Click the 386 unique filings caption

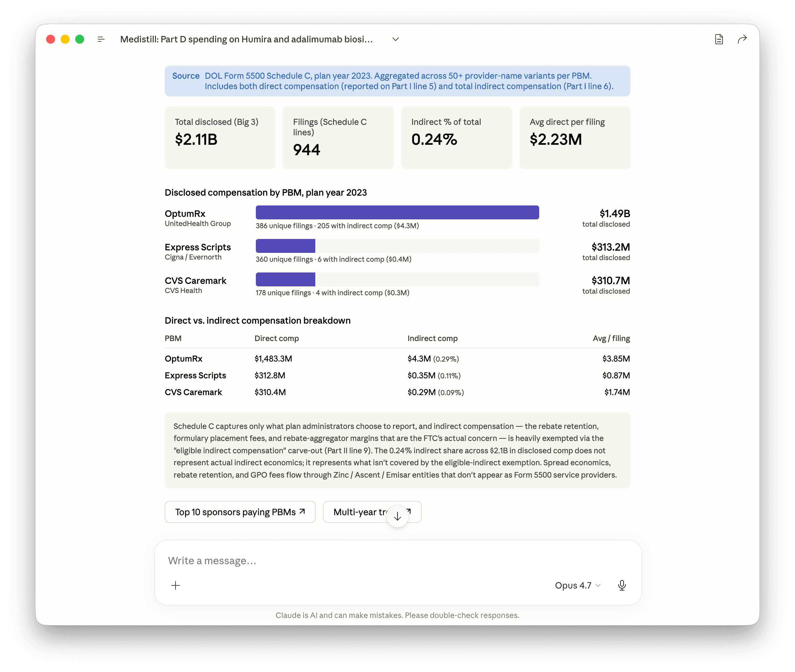pyautogui.click(x=337, y=225)
